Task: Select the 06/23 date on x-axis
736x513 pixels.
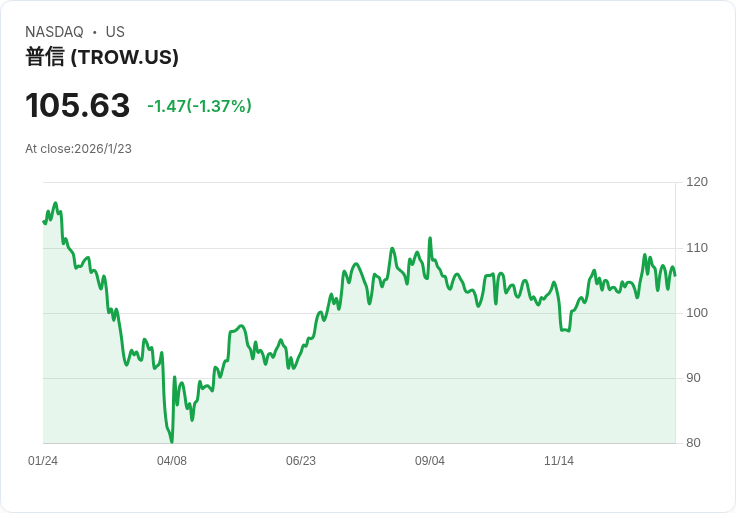Action: coord(301,461)
